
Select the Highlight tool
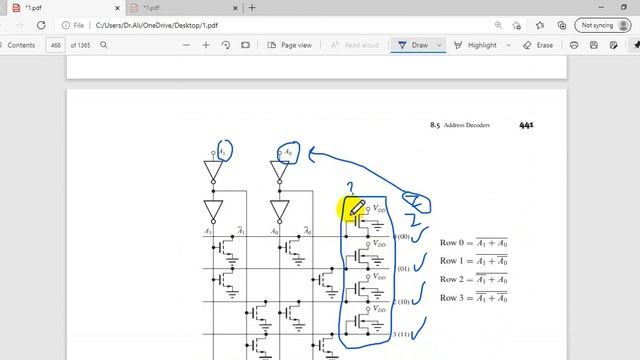475,45
